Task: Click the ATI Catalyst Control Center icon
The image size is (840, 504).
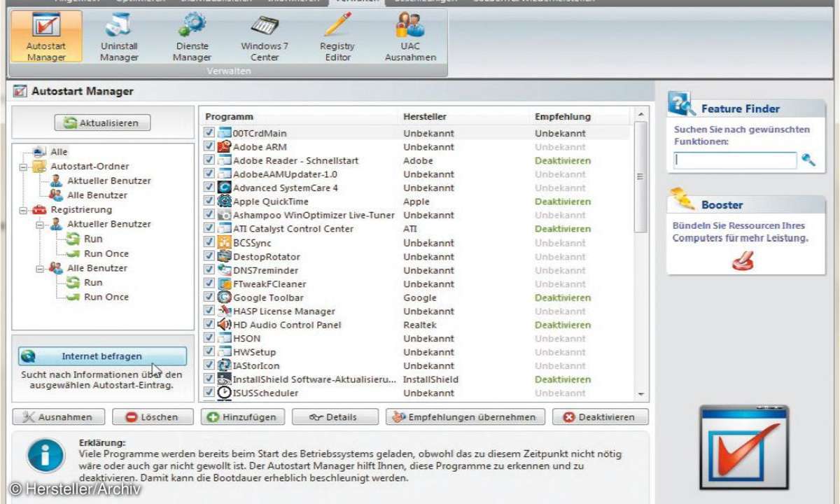Action: [x=224, y=229]
